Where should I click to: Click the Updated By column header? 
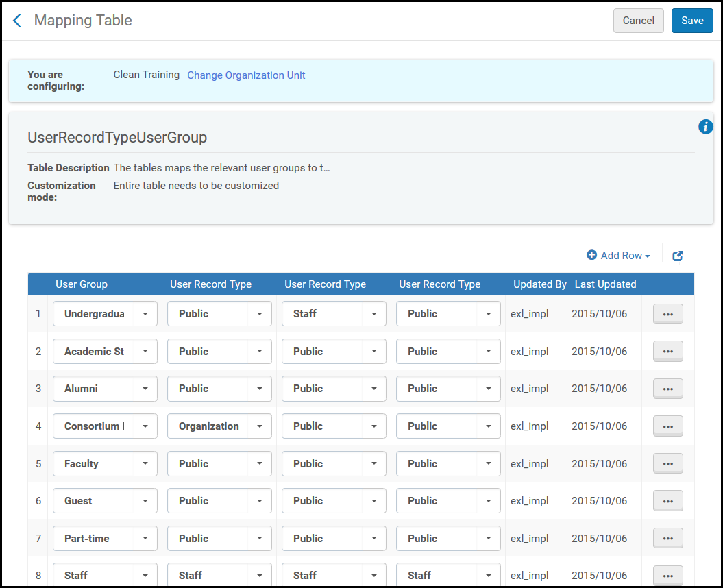tap(539, 284)
